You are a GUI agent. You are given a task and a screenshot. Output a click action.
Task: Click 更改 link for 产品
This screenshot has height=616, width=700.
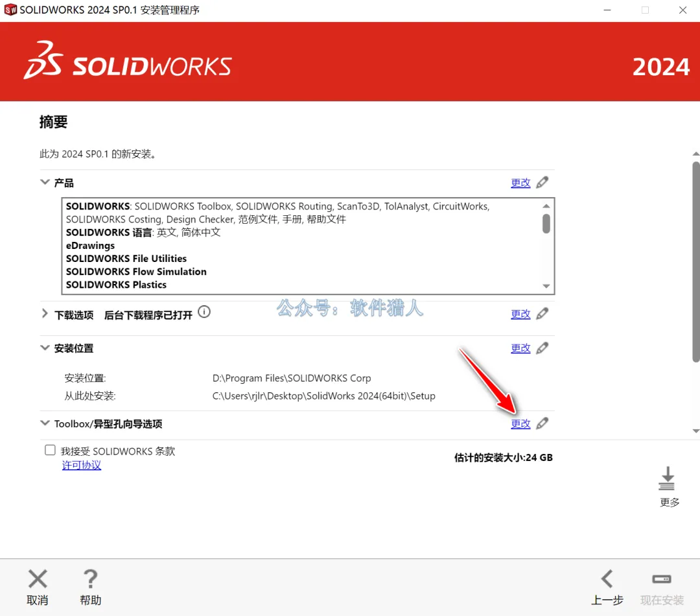coord(520,183)
